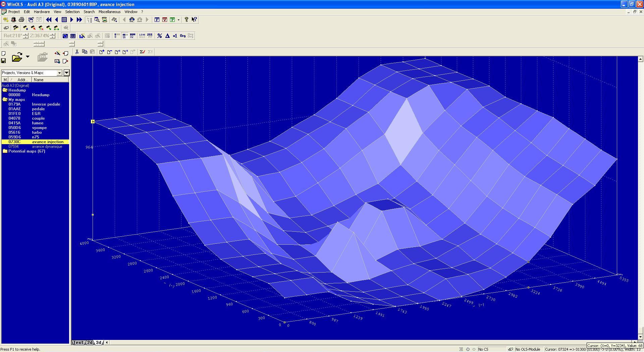Image resolution: width=644 pixels, height=352 pixels.
Task: Open the Projects, Versions & Maps dropdown
Action: (59, 73)
